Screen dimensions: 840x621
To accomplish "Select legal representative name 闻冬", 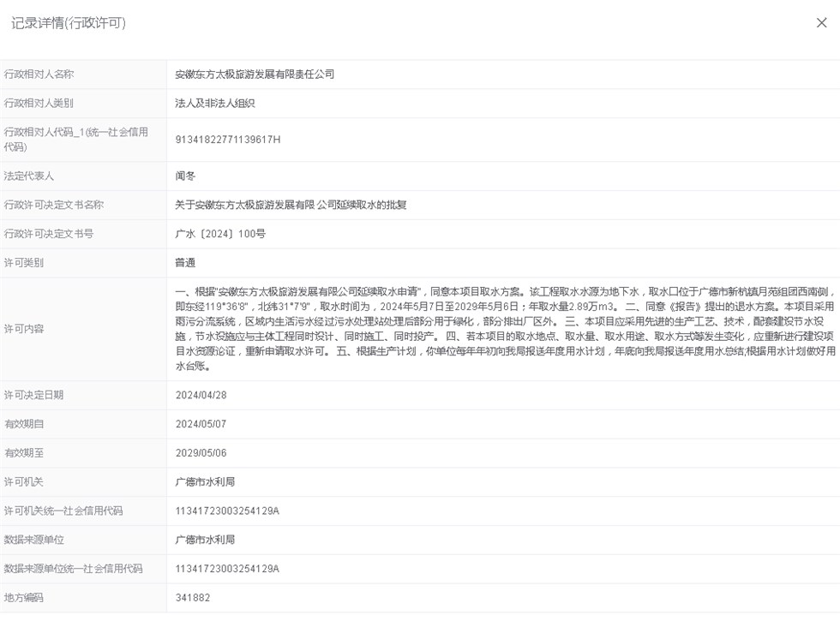I will tap(185, 176).
